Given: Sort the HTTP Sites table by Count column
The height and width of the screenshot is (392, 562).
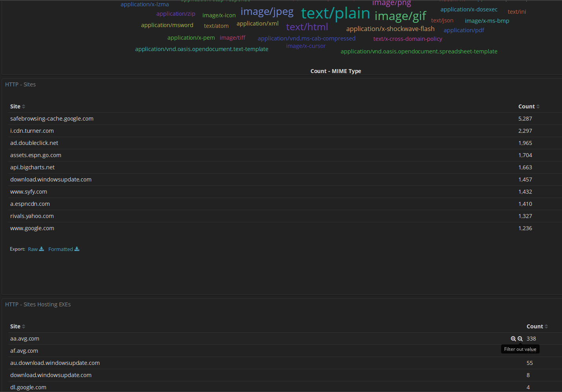Looking at the screenshot, I should coord(538,106).
